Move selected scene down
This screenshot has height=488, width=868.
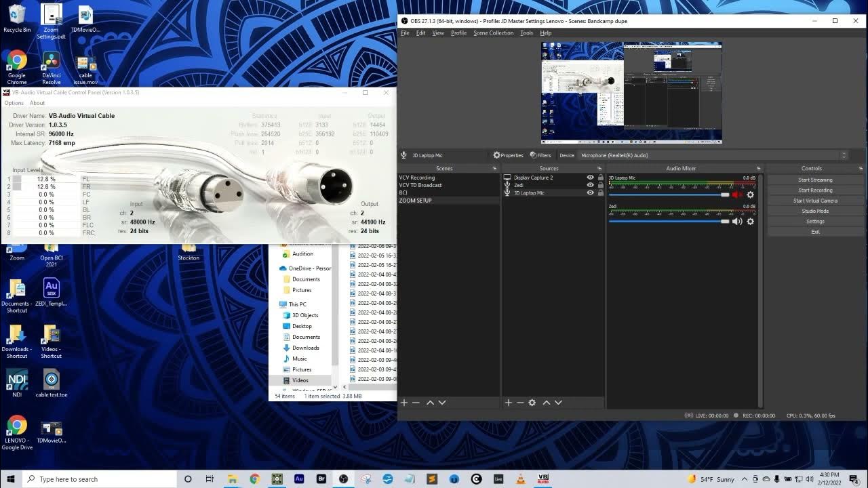tap(442, 403)
